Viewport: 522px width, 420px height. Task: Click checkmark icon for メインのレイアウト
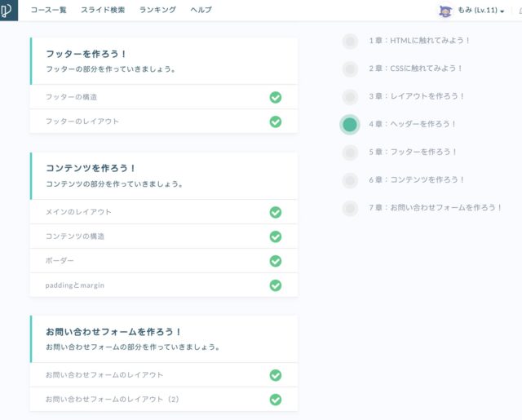276,212
